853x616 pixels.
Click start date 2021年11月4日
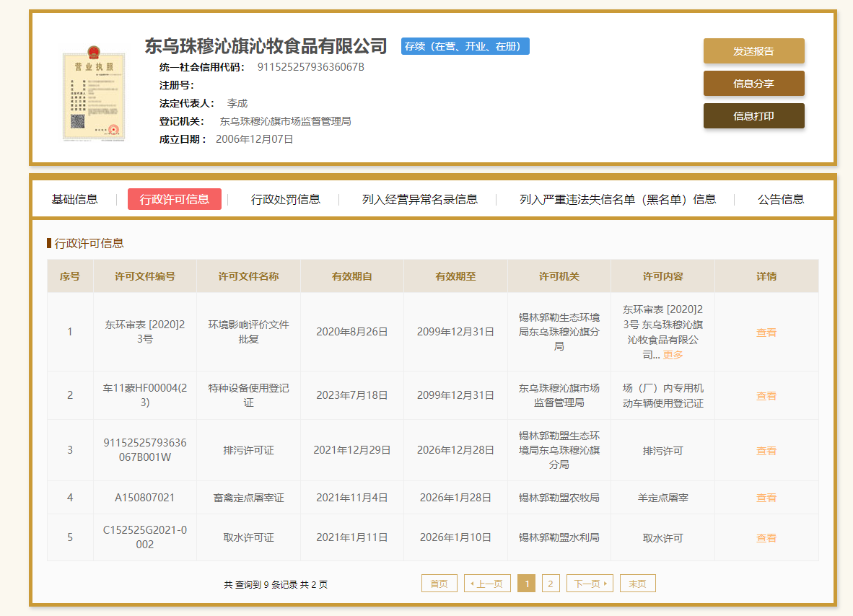(x=352, y=498)
